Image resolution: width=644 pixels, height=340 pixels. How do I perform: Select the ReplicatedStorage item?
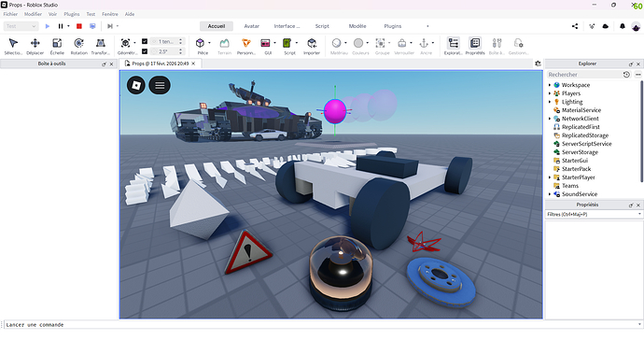[x=585, y=135]
